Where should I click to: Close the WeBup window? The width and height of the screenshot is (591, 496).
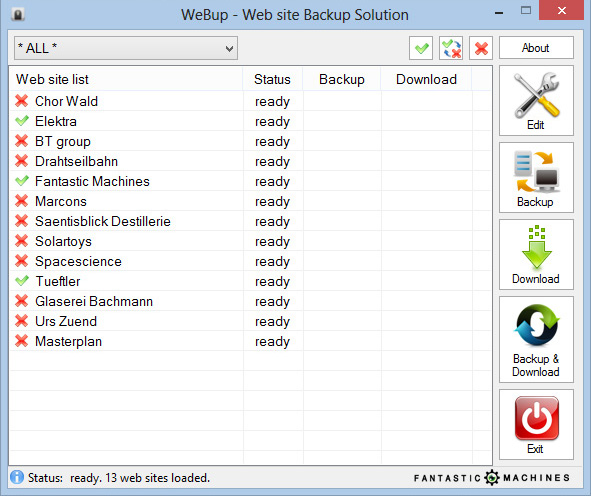point(562,11)
